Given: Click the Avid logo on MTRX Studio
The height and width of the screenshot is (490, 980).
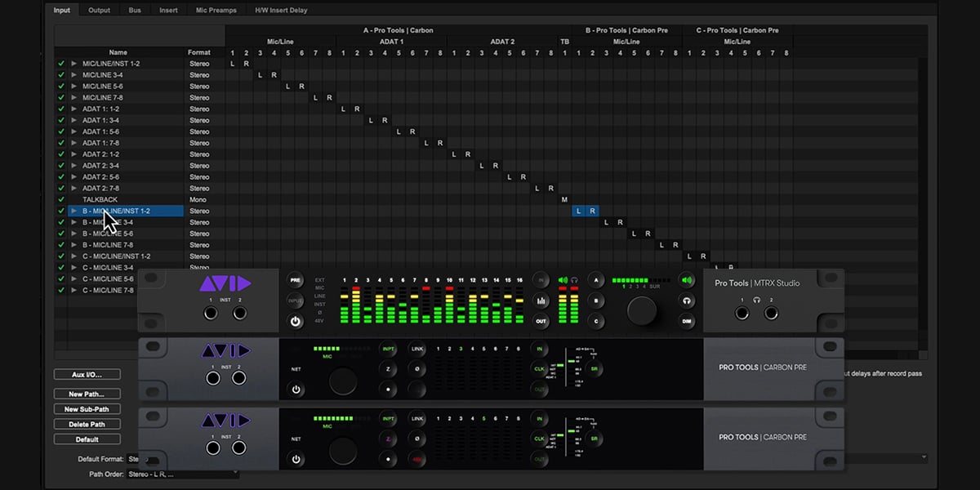Looking at the screenshot, I should 225,283.
